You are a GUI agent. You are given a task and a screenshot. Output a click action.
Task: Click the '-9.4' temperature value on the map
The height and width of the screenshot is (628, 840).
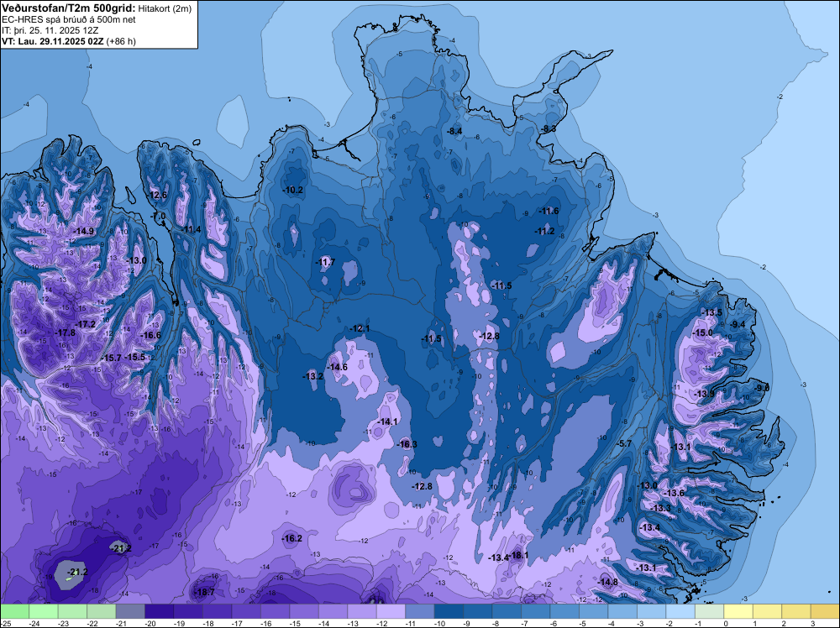(738, 324)
